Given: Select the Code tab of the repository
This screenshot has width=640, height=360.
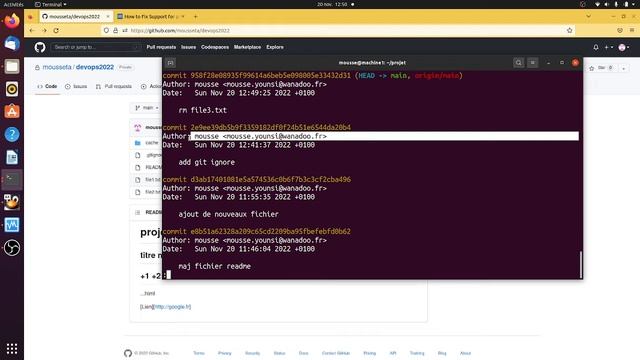Looking at the screenshot, I should (x=47, y=87).
